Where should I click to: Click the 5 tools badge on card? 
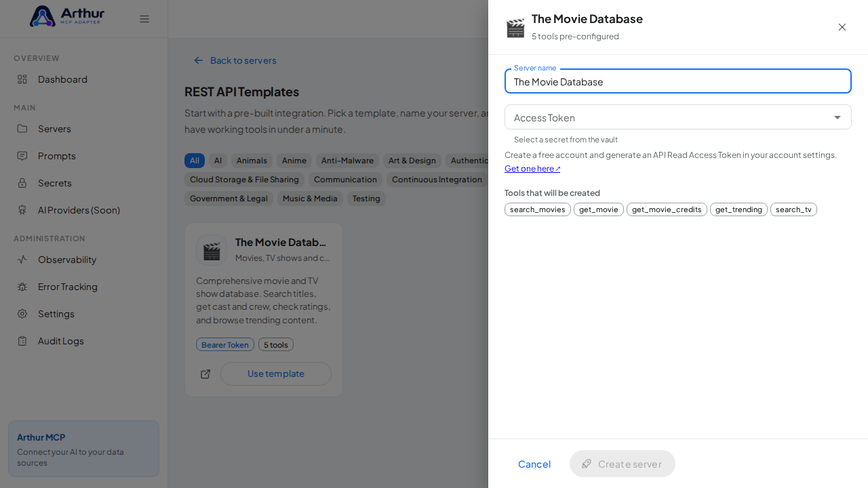point(276,344)
